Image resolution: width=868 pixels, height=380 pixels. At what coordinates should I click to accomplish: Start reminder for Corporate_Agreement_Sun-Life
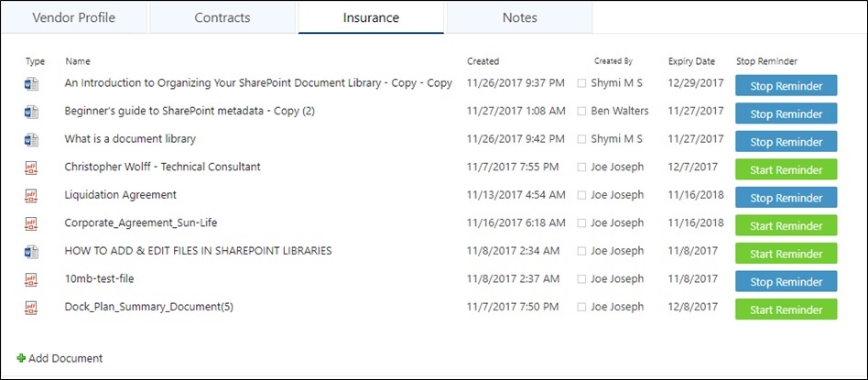[787, 225]
